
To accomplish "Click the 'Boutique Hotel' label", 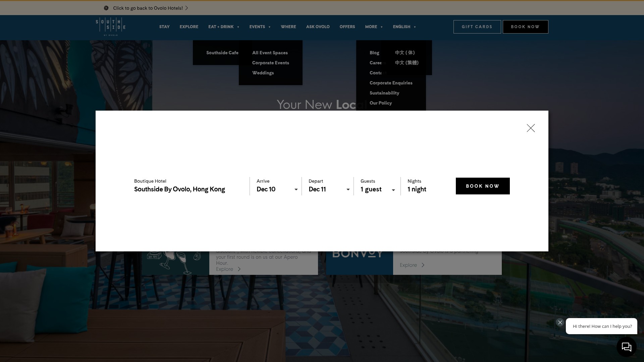I will 150,181.
